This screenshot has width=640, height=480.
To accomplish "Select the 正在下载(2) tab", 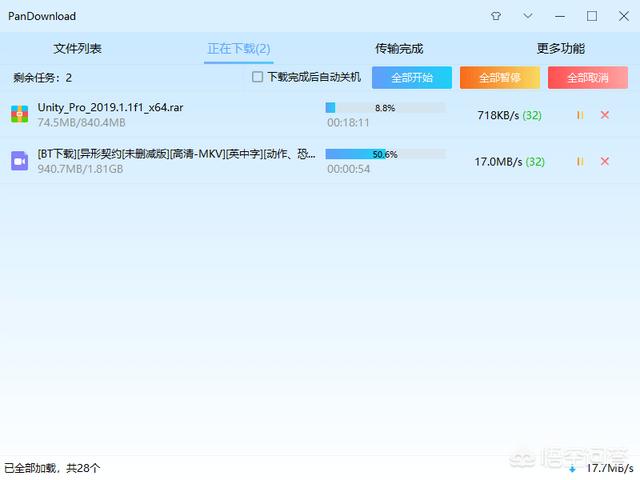I will [x=238, y=48].
